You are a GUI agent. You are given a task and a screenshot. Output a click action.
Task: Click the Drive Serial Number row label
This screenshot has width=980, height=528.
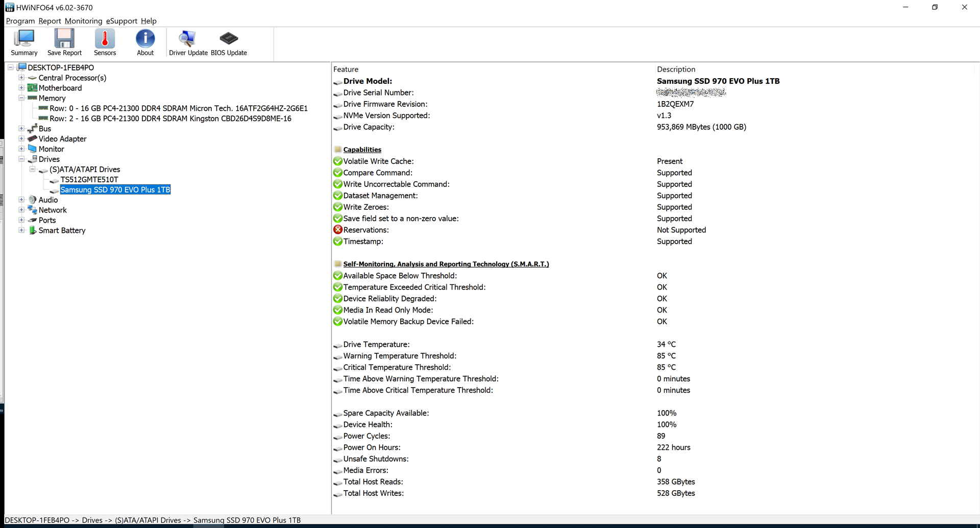point(378,92)
